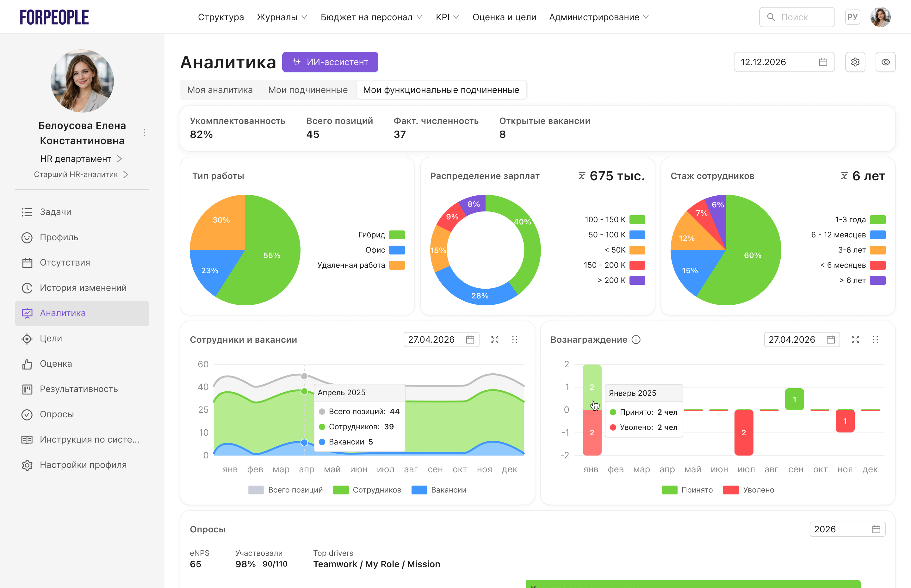Toggle the eye visibility button

tap(885, 62)
